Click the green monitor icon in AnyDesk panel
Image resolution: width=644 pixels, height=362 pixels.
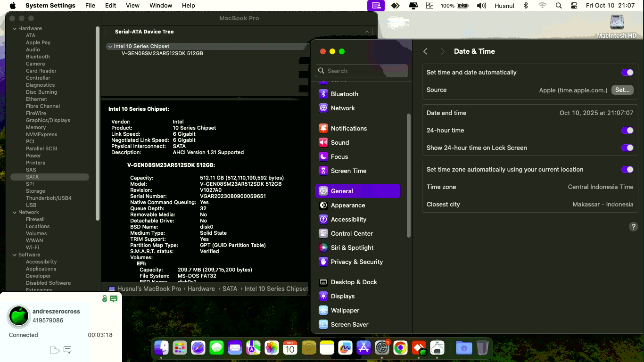tap(114, 299)
